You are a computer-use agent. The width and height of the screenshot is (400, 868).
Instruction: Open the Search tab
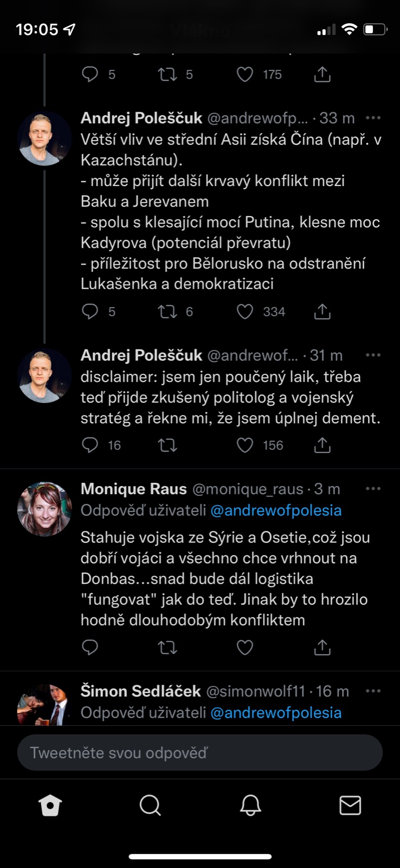click(x=150, y=806)
